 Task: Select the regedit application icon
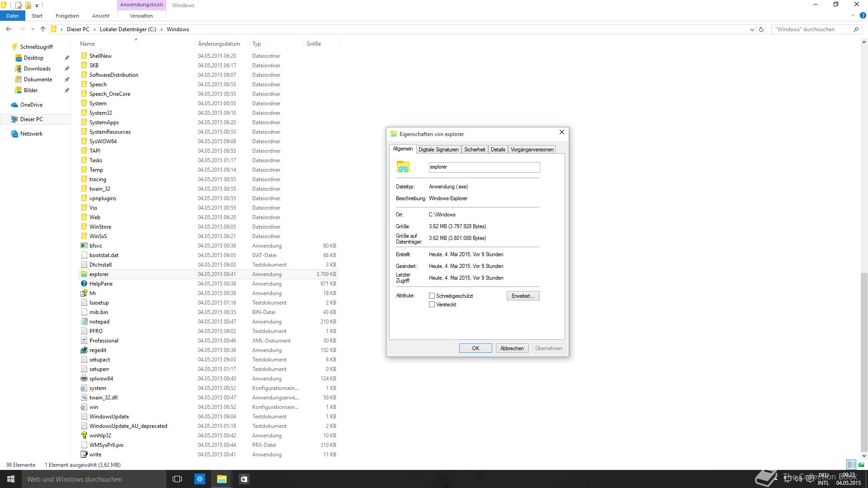(x=84, y=350)
